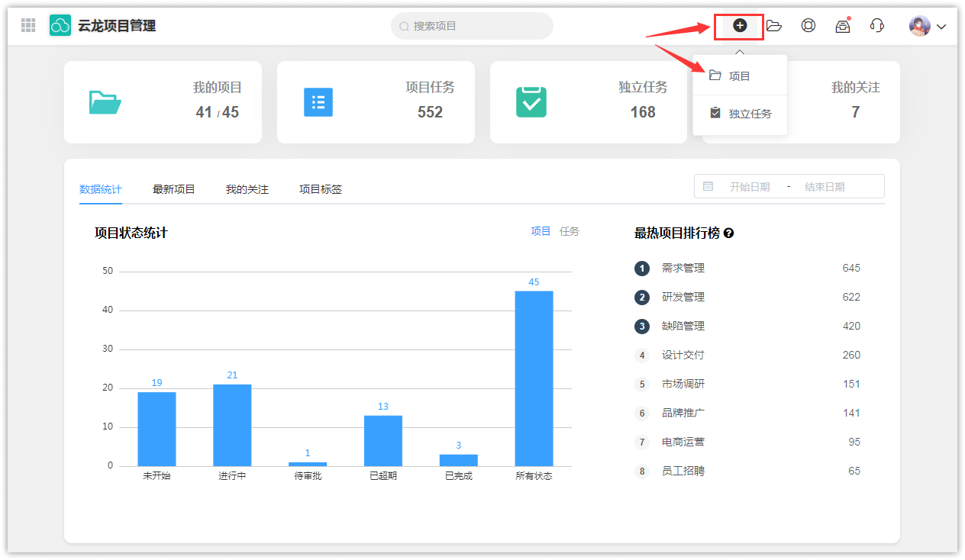965x560 pixels.
Task: Open the 我的项目 summary card
Action: (x=163, y=102)
